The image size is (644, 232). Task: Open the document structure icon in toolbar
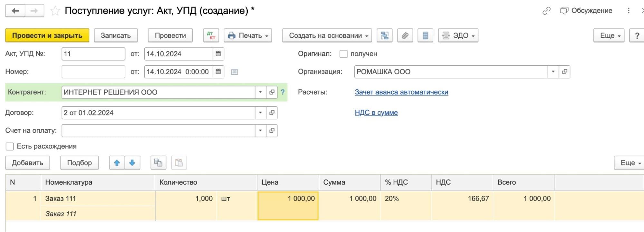point(384,35)
